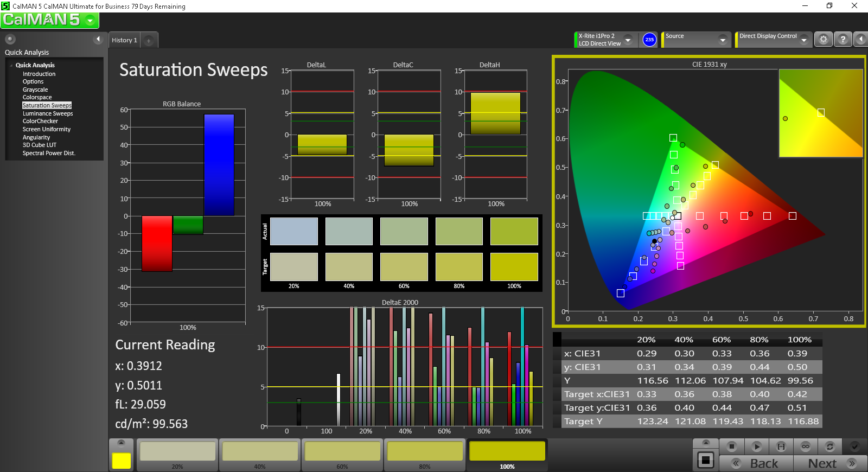Image resolution: width=868 pixels, height=472 pixels.
Task: Select Grayscale in the workflow list
Action: 35,90
